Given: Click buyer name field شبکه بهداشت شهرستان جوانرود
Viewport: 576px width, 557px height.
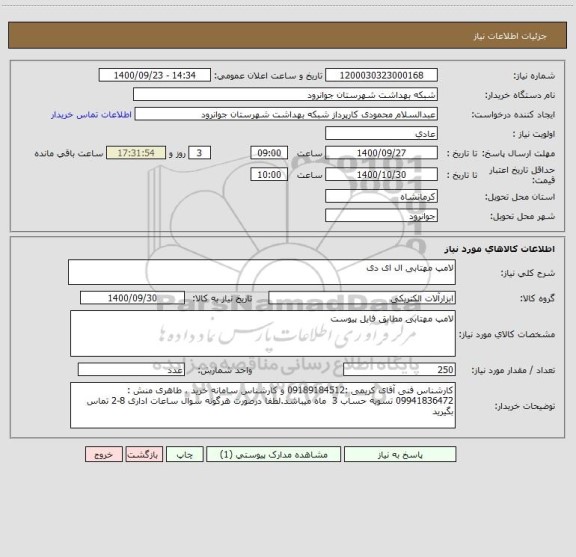Looking at the screenshot, I should pos(285,94).
